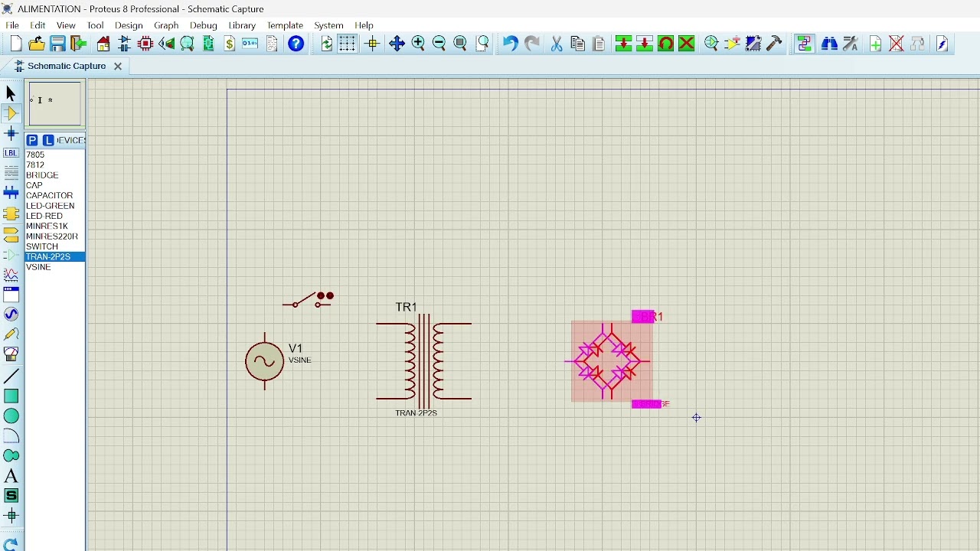
Task: Select BRIDGE in the devices list
Action: click(55, 175)
